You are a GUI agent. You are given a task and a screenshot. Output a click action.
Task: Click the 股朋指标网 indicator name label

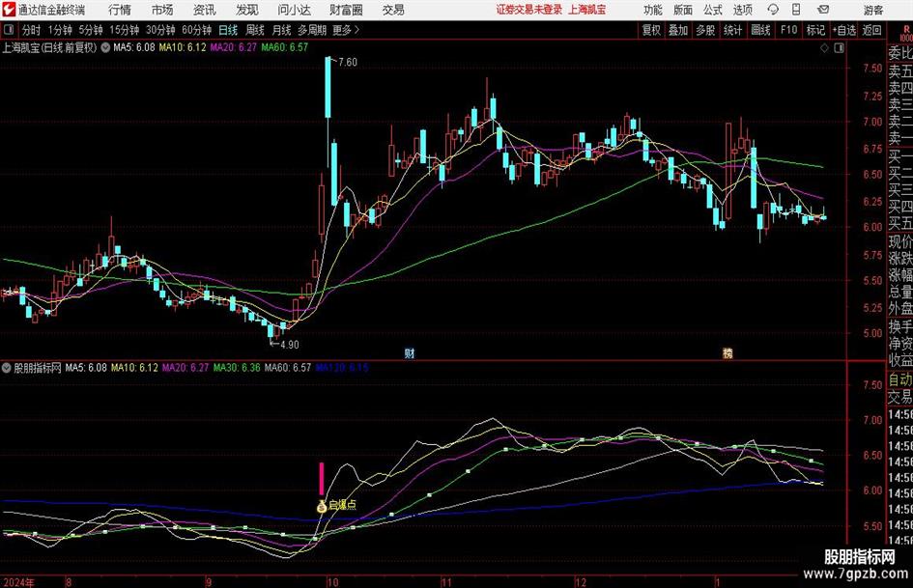pyautogui.click(x=38, y=368)
